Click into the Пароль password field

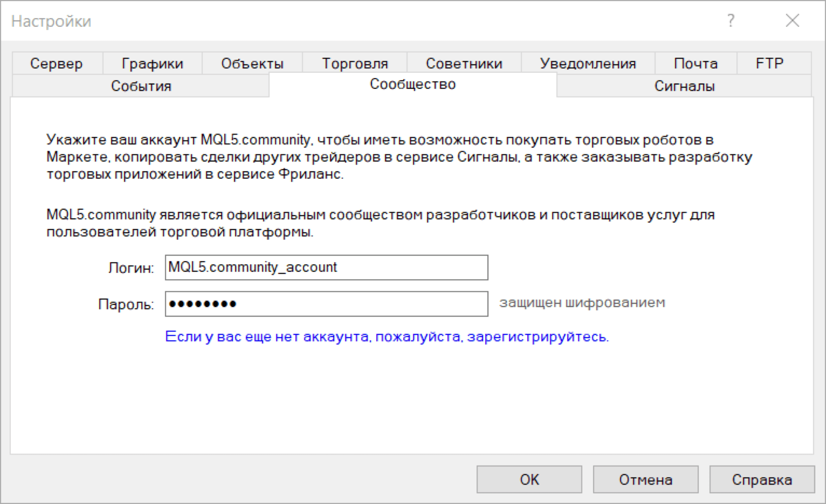tap(326, 304)
